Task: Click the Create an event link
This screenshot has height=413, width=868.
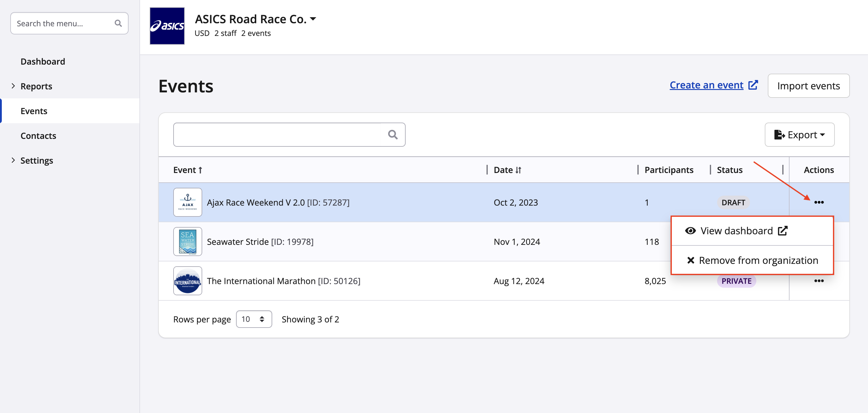Action: pos(706,85)
